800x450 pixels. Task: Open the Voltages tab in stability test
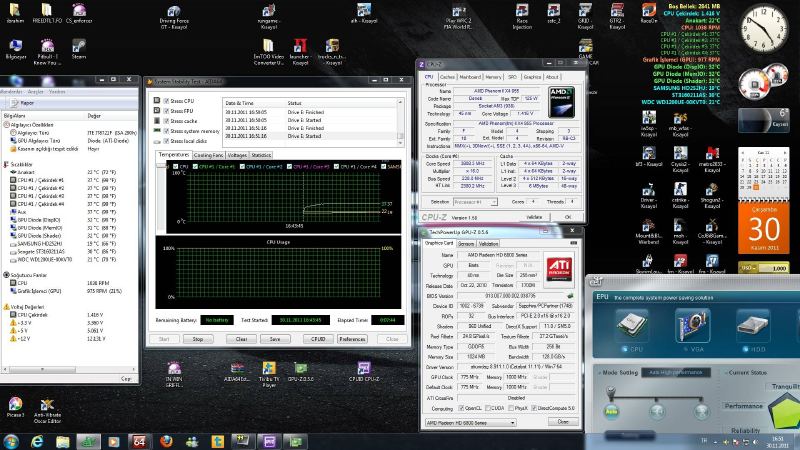(237, 155)
